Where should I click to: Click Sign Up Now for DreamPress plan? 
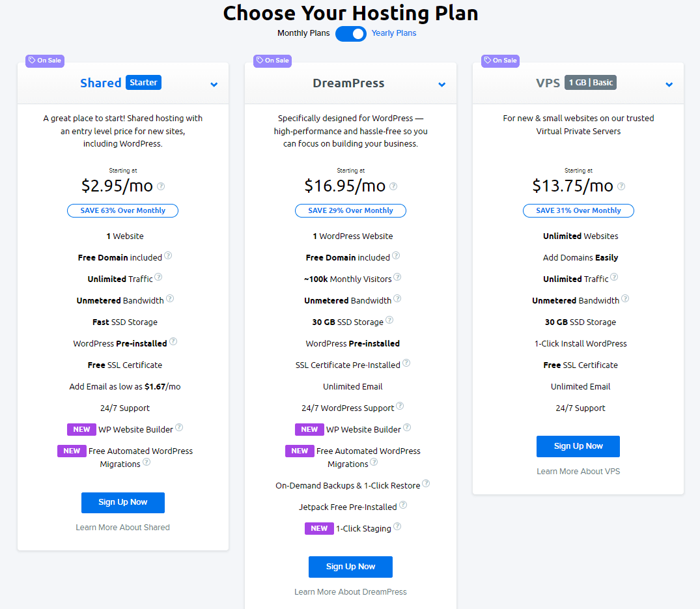click(350, 567)
